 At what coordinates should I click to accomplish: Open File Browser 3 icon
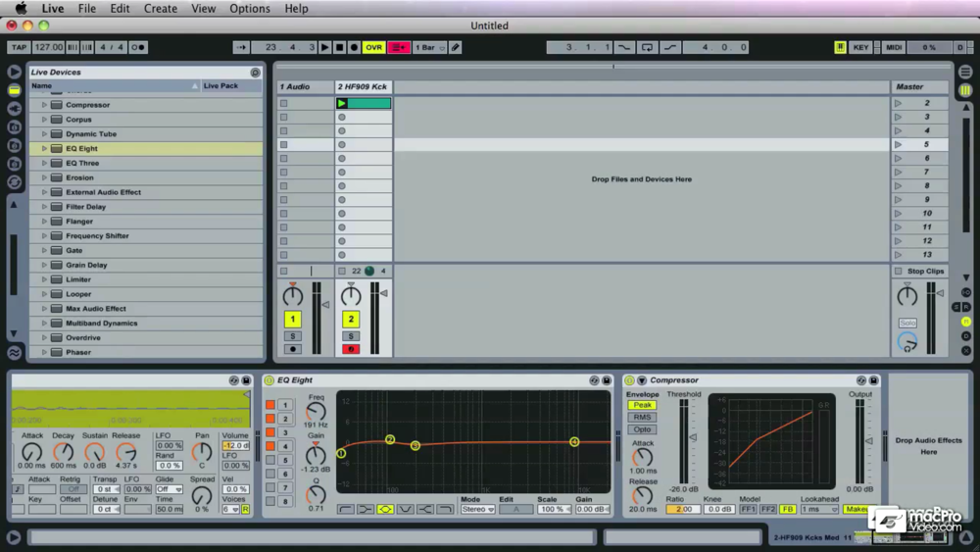point(14,164)
